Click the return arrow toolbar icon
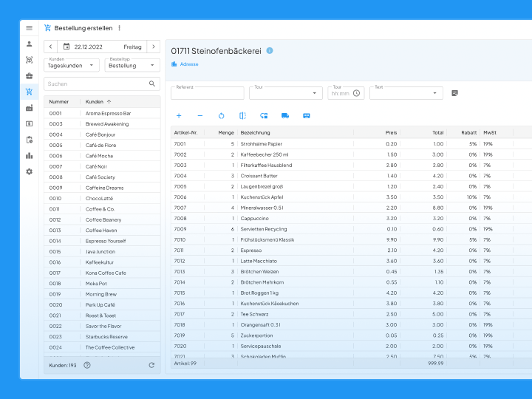Image resolution: width=532 pixels, height=399 pixels. tap(264, 116)
